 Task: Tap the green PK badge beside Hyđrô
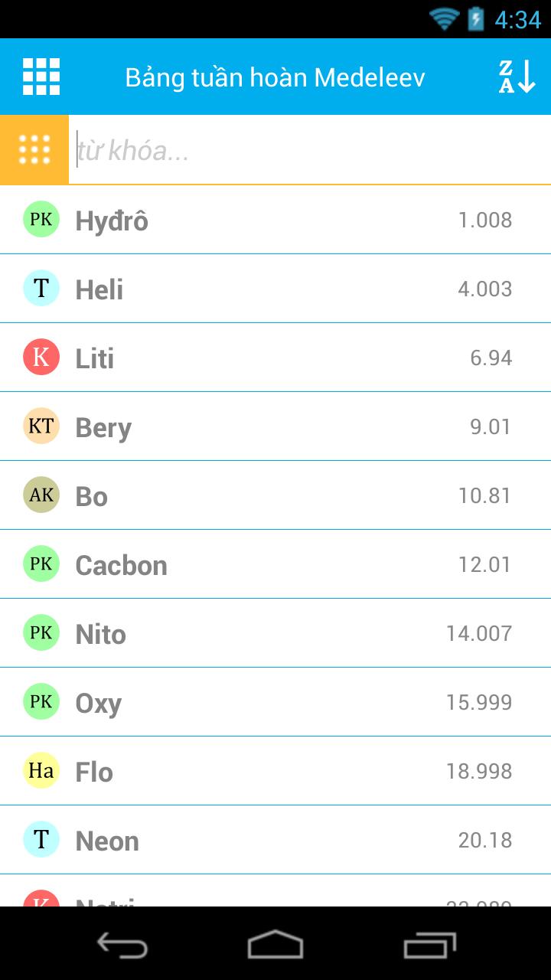(41, 220)
